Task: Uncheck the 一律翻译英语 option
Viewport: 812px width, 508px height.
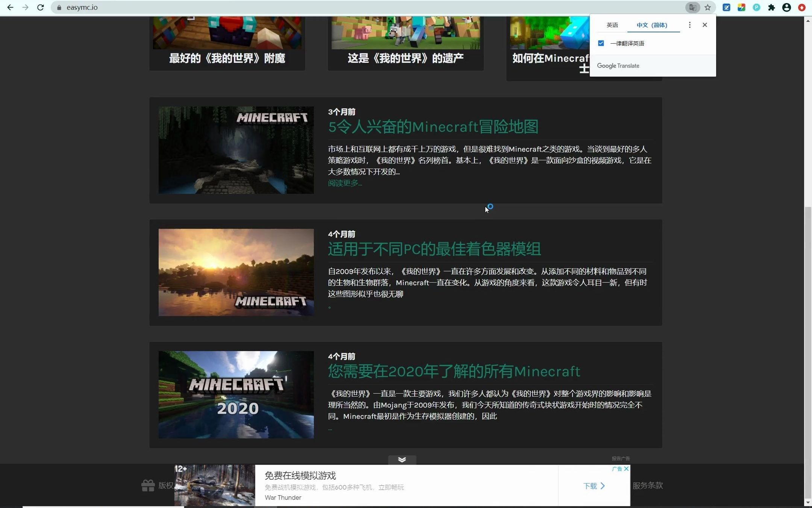Action: [x=600, y=43]
